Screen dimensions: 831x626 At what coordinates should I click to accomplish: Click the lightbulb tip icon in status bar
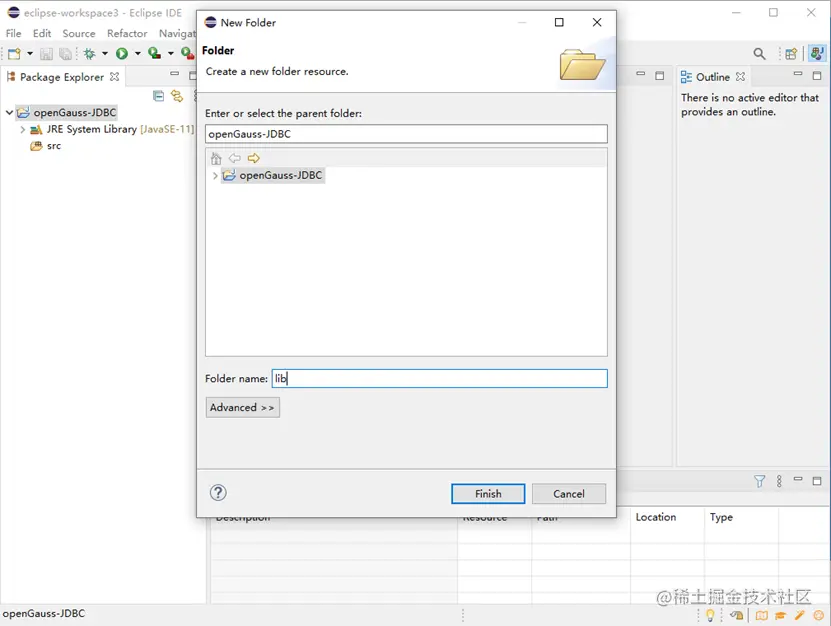pyautogui.click(x=710, y=615)
